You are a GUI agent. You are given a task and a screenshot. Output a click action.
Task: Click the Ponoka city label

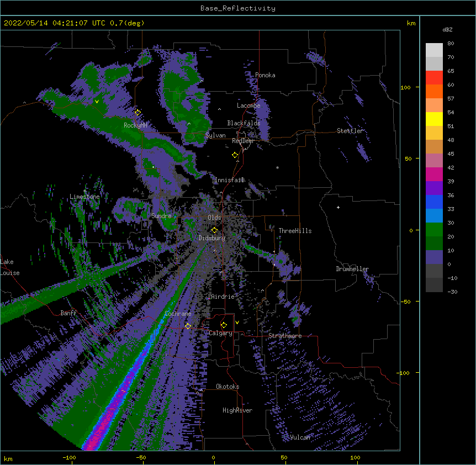tap(265, 75)
